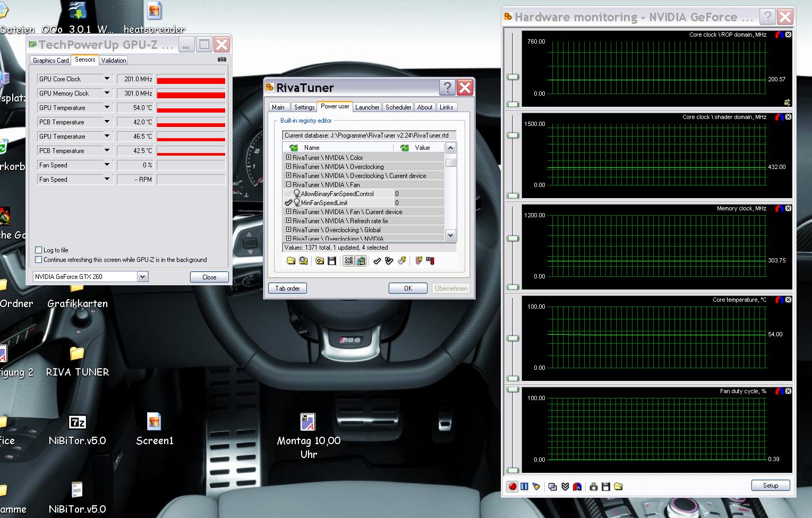Image resolution: width=812 pixels, height=518 pixels.
Task: Click the X on Fan duty cycle graph
Action: [x=788, y=391]
